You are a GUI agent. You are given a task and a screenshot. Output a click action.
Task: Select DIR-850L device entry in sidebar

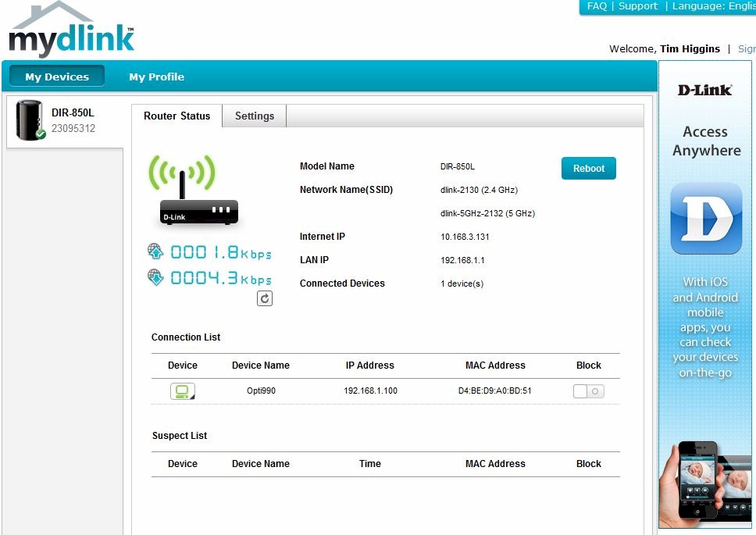click(x=65, y=120)
